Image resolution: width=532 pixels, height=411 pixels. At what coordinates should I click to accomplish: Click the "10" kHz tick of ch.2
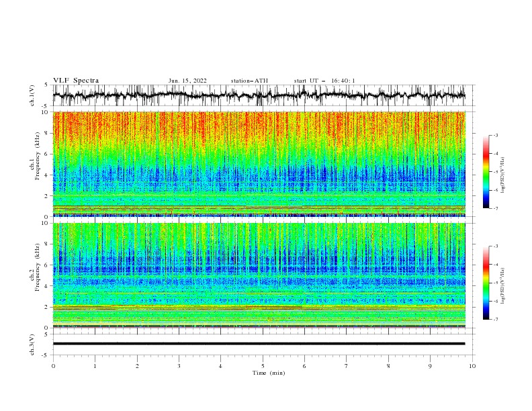[45, 223]
